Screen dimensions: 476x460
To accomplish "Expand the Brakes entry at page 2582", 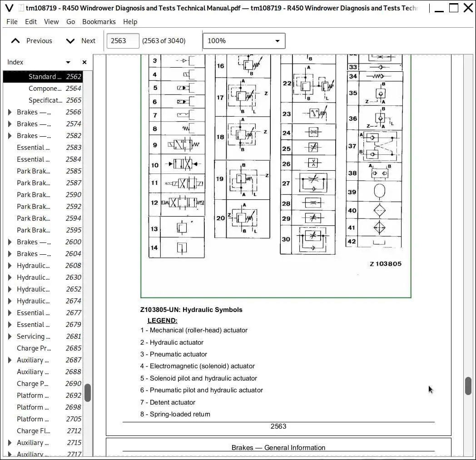I will click(10, 136).
